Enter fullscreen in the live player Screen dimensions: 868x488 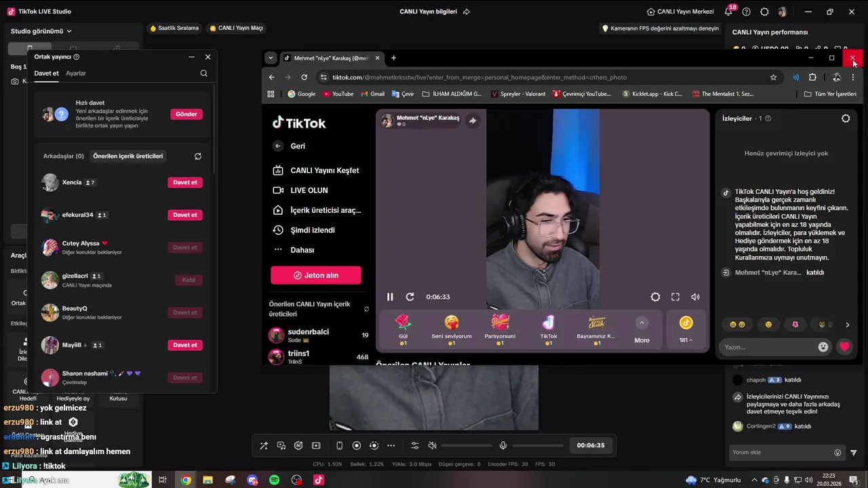pyautogui.click(x=675, y=297)
